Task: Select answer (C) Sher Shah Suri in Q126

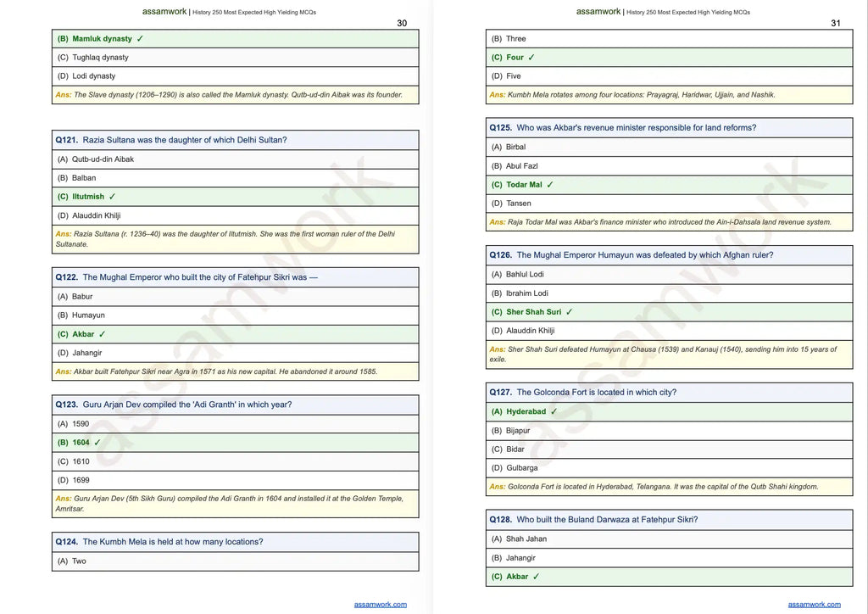Action: point(670,312)
